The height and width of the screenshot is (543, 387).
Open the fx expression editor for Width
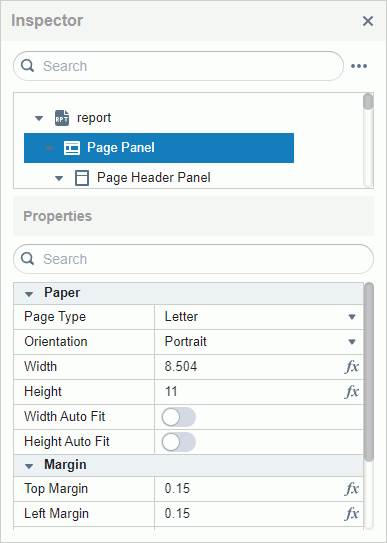tap(352, 367)
